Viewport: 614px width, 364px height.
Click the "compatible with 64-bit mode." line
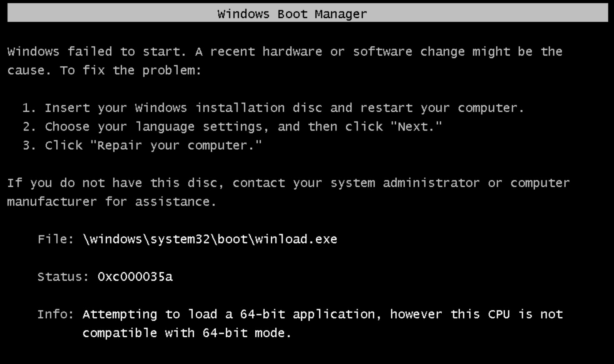(x=186, y=333)
